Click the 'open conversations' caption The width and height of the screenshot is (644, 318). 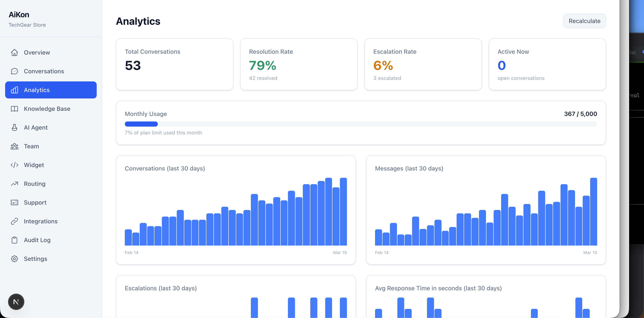[521, 78]
